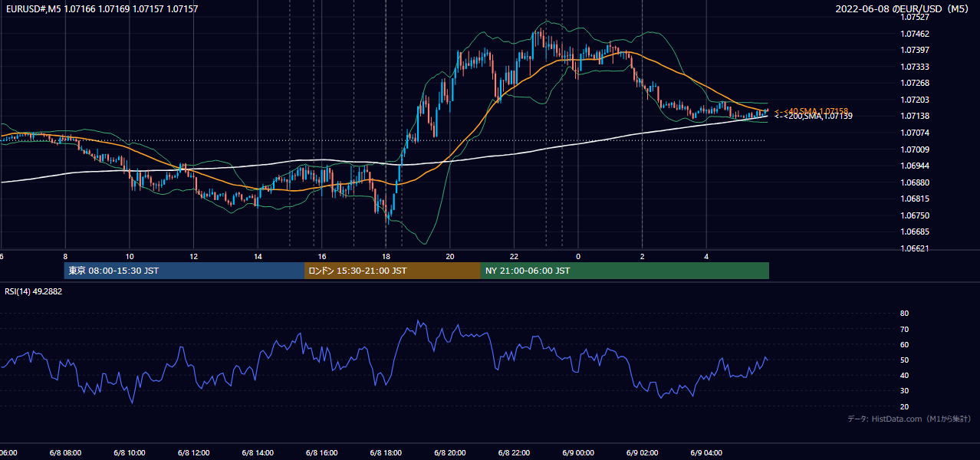The width and height of the screenshot is (980, 460).
Task: Click the RSI scale value 80
Action: [x=904, y=314]
